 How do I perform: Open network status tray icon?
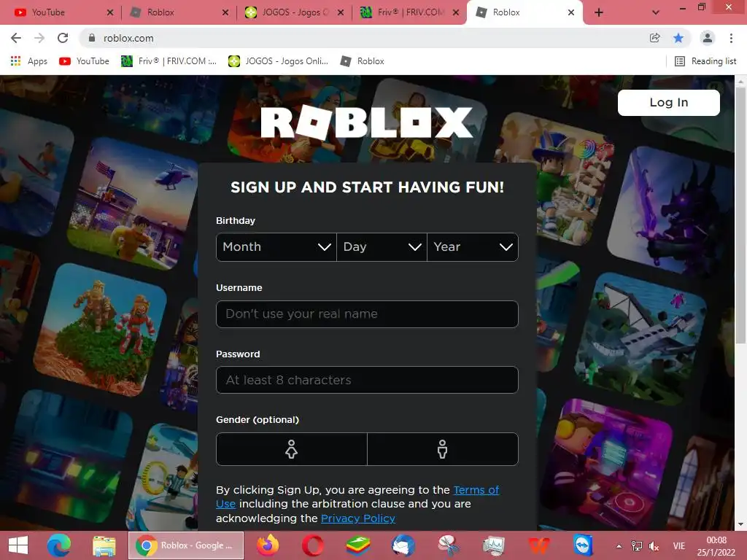[x=636, y=546]
